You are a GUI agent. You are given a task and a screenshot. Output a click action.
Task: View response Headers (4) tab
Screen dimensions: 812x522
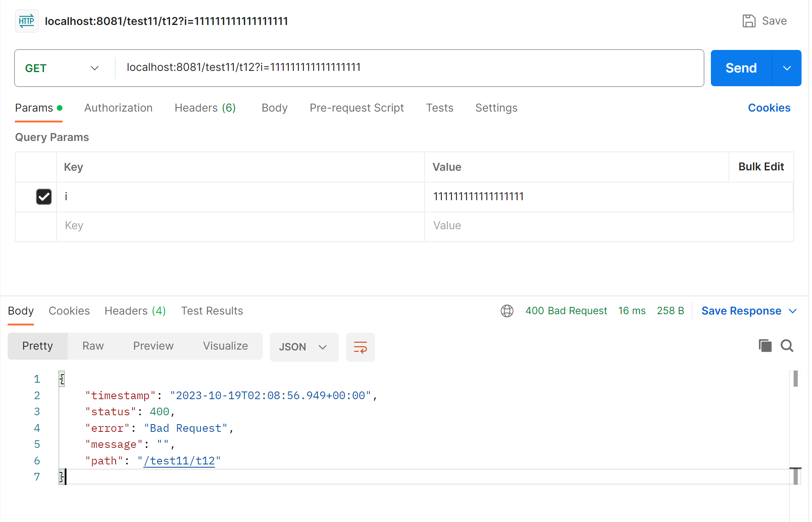(135, 311)
